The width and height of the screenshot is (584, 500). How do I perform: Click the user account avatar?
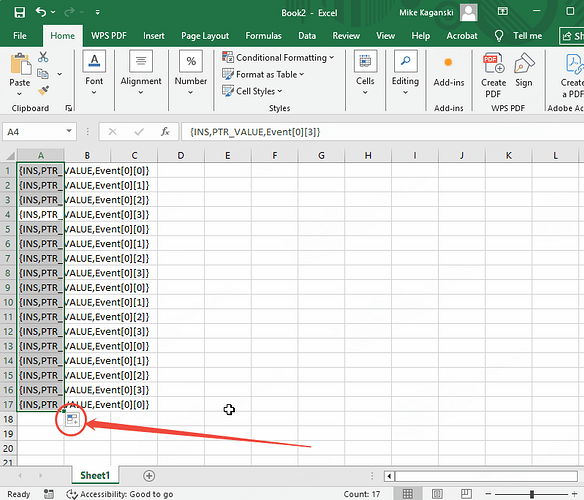pyautogui.click(x=469, y=12)
